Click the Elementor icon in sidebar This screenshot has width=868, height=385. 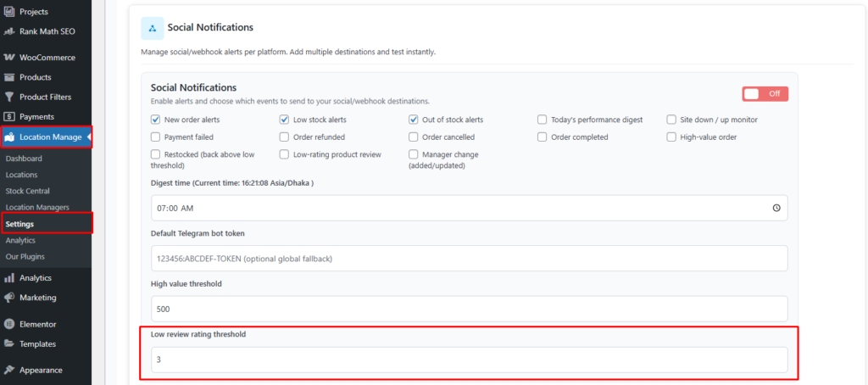(9, 324)
